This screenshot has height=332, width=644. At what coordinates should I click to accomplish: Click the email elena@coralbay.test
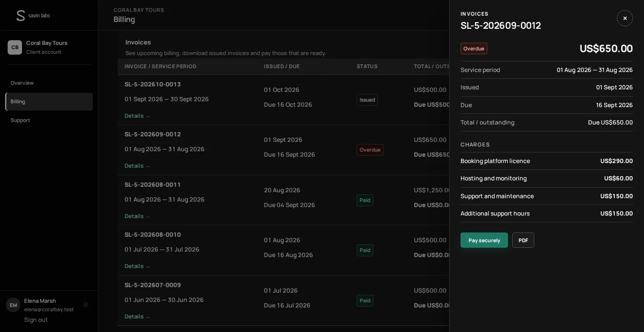point(49,310)
